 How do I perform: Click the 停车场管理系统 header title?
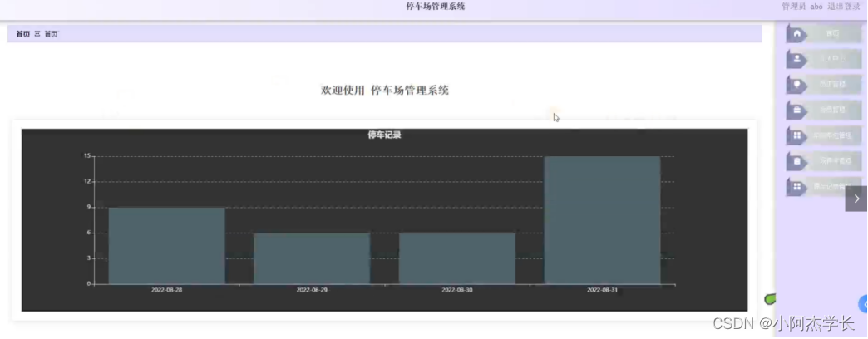[436, 7]
